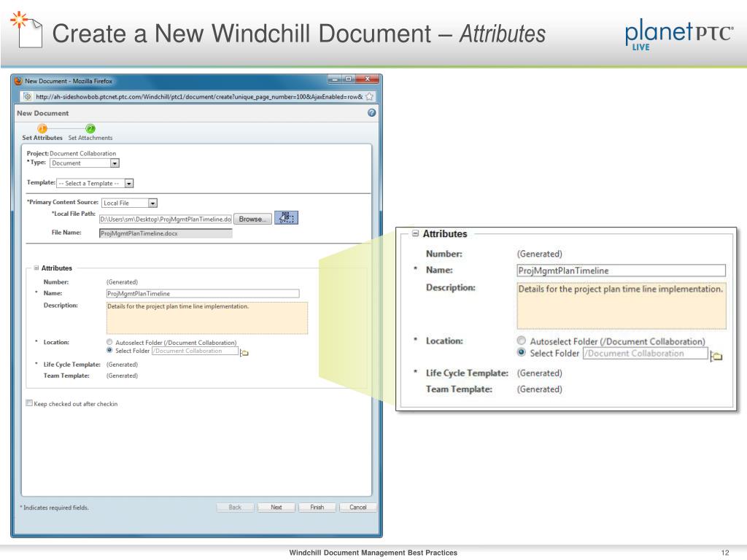Click the Name field in zoomed panel
Screen dimensions: 747x560
coord(621,271)
